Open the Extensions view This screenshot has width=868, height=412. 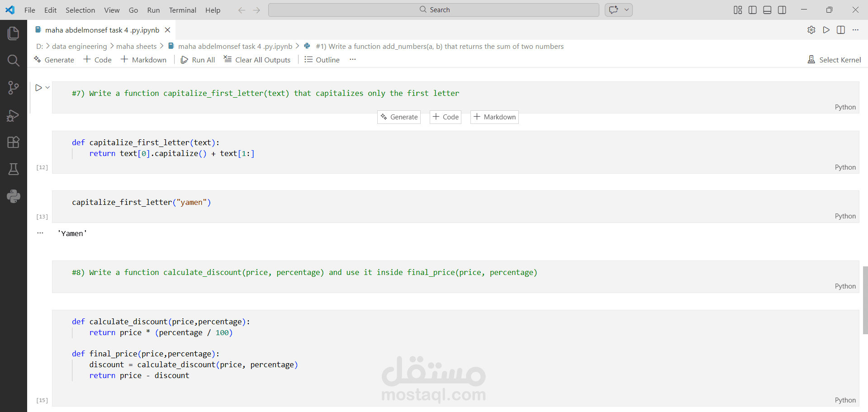[13, 142]
